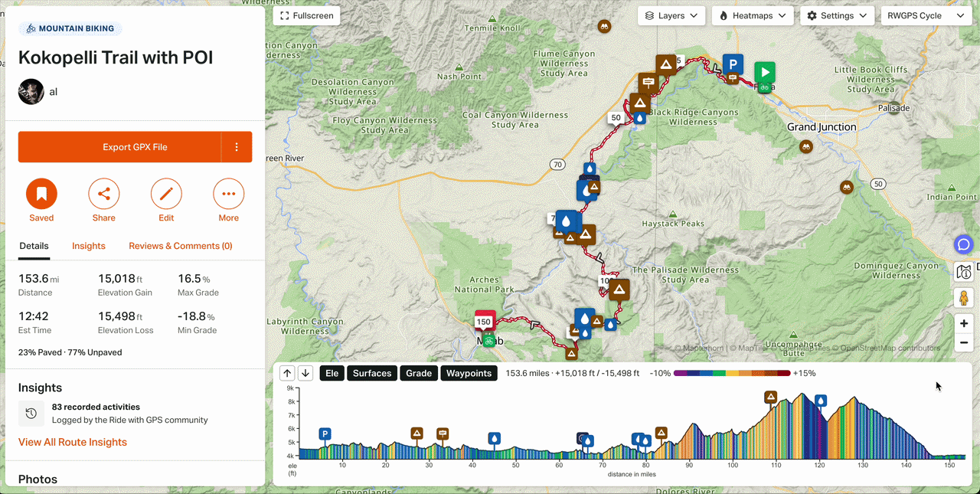980x494 pixels.
Task: Activate the Street View pegman
Action: (964, 298)
